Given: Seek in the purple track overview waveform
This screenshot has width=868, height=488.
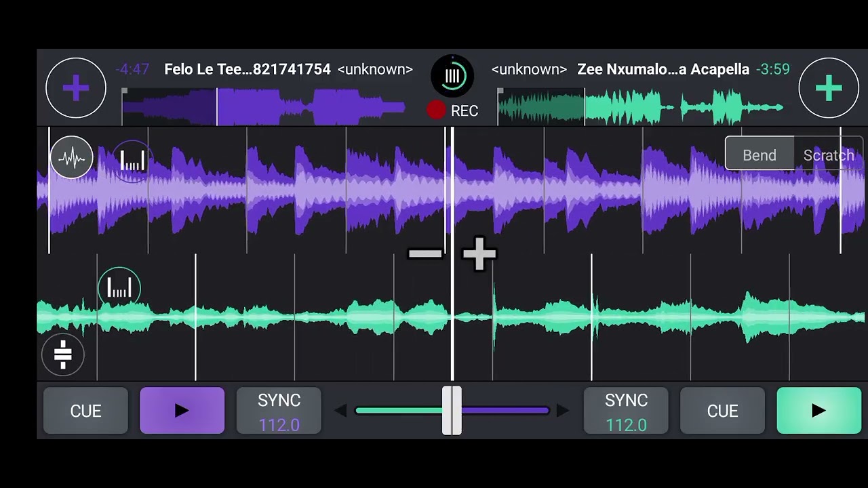Looking at the screenshot, I should point(263,107).
